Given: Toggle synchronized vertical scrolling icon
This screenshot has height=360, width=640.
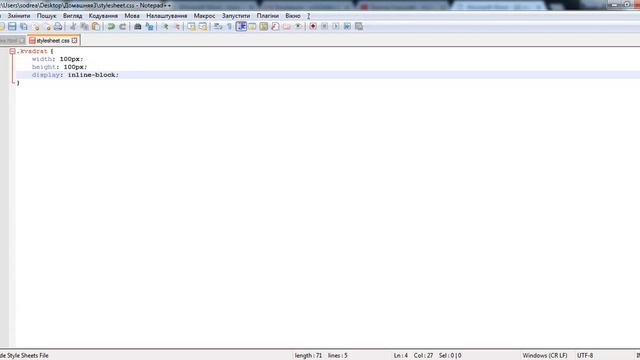Looking at the screenshot, I should pos(191,27).
